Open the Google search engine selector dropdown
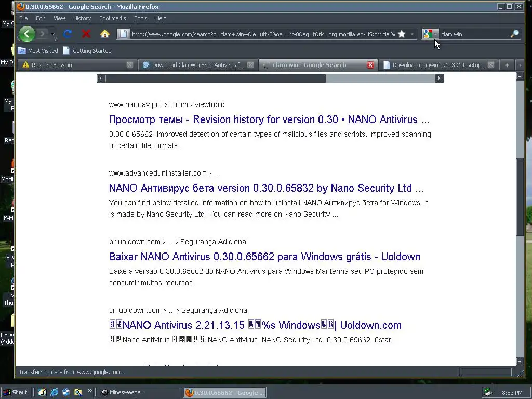The image size is (532, 399). click(x=430, y=34)
